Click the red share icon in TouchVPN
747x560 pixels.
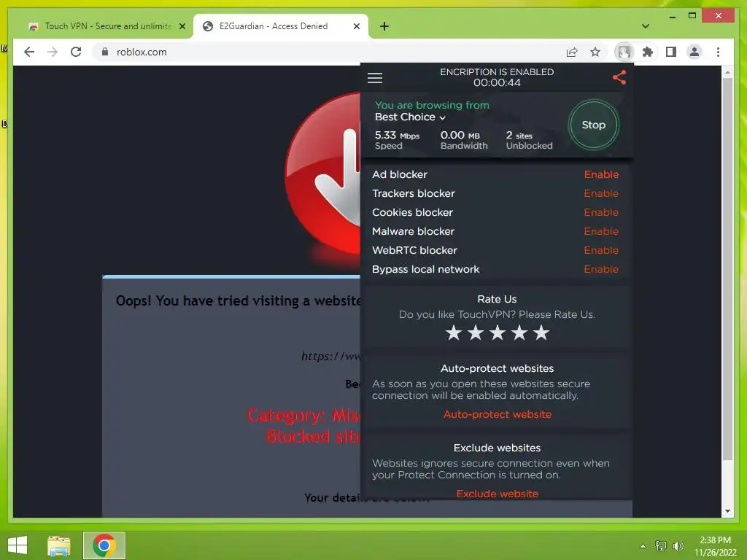click(619, 77)
